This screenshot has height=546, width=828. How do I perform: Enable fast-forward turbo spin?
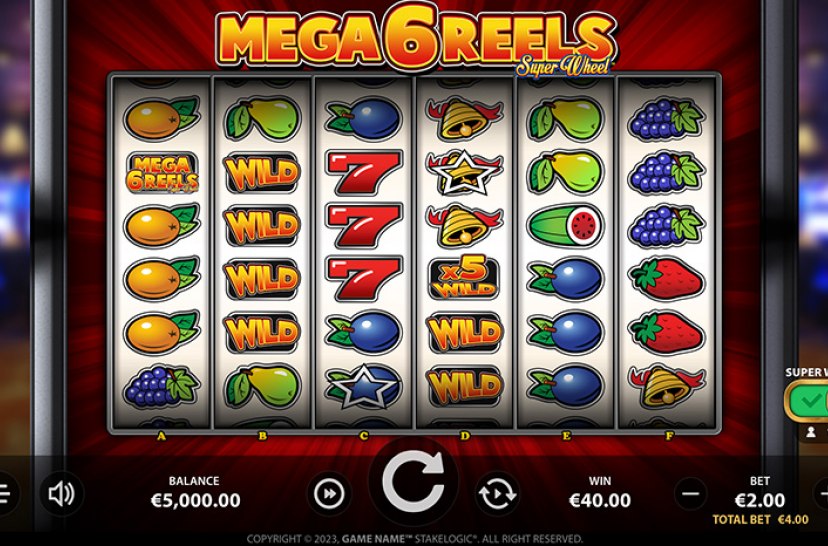tap(329, 494)
